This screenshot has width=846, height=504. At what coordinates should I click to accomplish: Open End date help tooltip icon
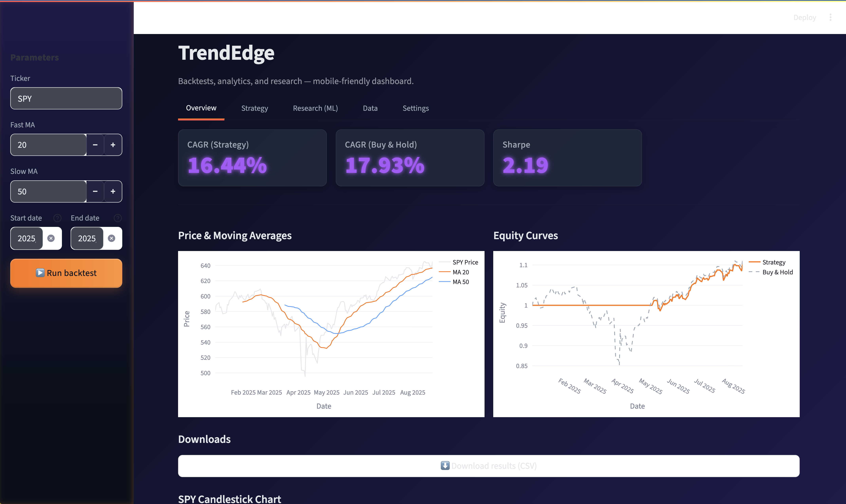tap(118, 218)
